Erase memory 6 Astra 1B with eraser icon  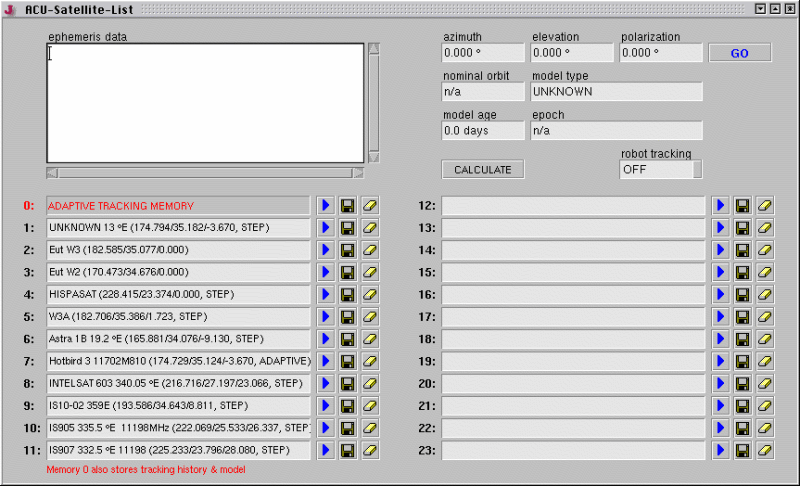[x=370, y=339]
